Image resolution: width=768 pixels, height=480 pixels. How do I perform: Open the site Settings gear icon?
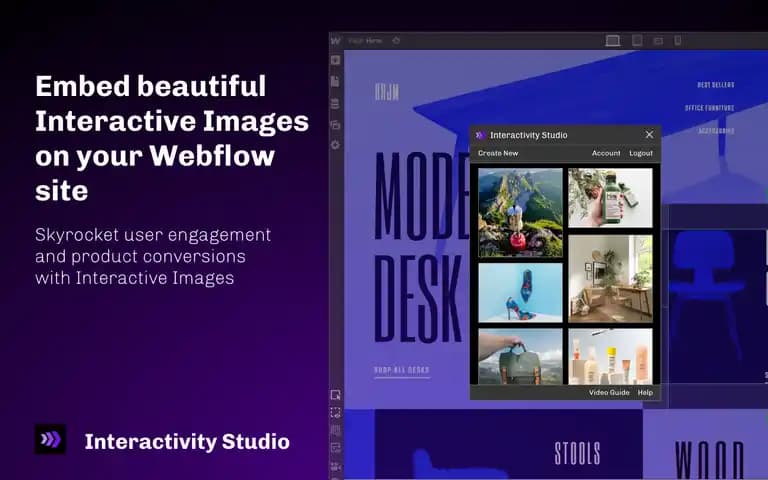(x=336, y=145)
